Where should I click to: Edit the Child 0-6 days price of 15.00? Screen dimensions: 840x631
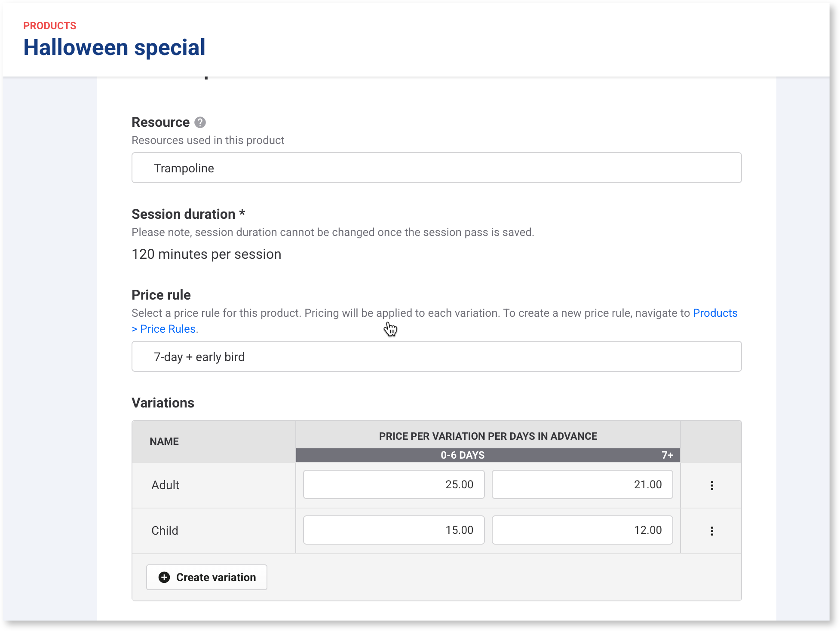[393, 530]
